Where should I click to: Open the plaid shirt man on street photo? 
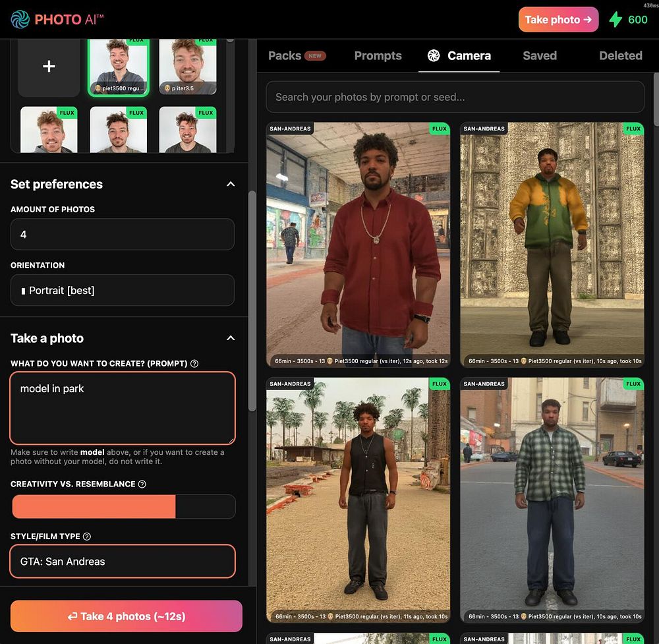pyautogui.click(x=552, y=500)
